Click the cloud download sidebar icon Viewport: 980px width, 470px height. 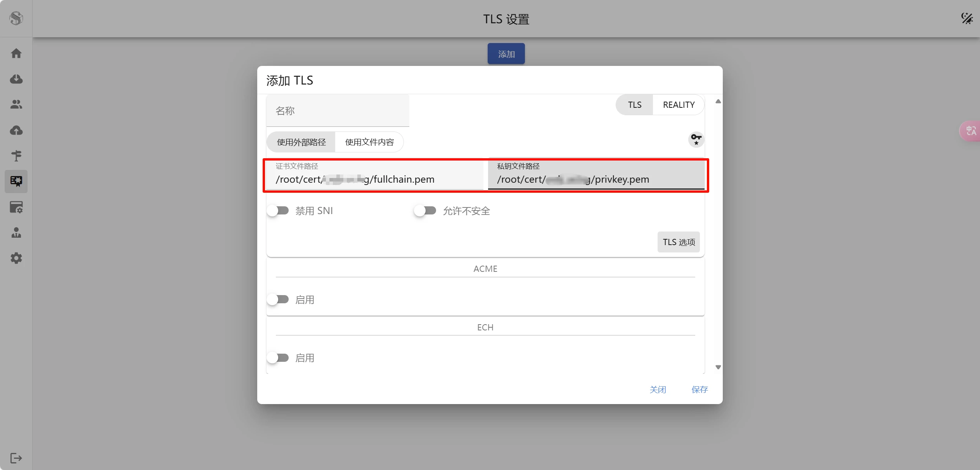[x=16, y=79]
